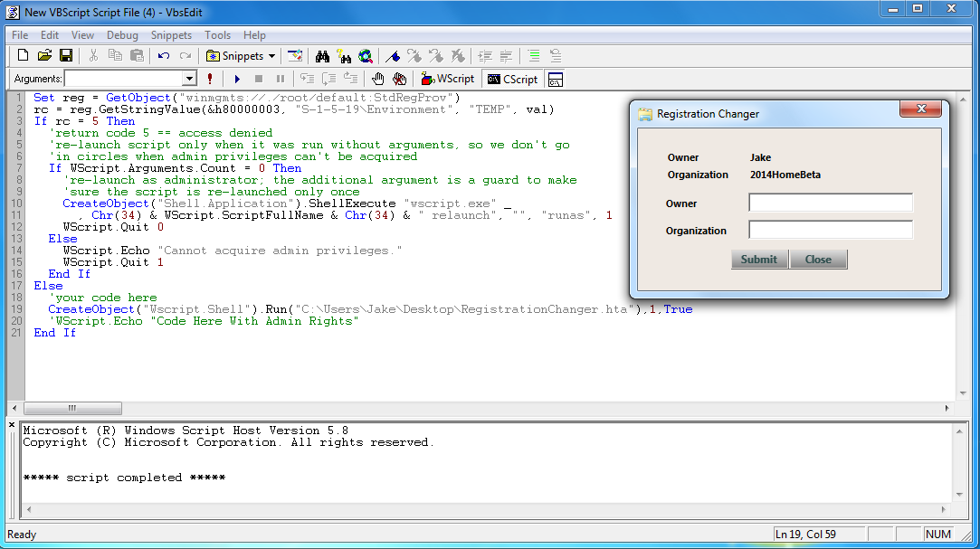Click the RegistrationChanger.hta path on line 19
Viewport: 980px width, 549px height.
464,309
